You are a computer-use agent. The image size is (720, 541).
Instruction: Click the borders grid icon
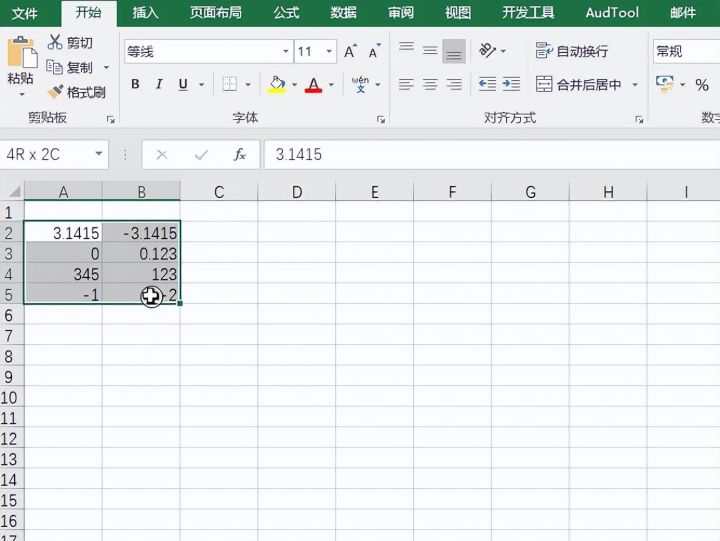230,84
